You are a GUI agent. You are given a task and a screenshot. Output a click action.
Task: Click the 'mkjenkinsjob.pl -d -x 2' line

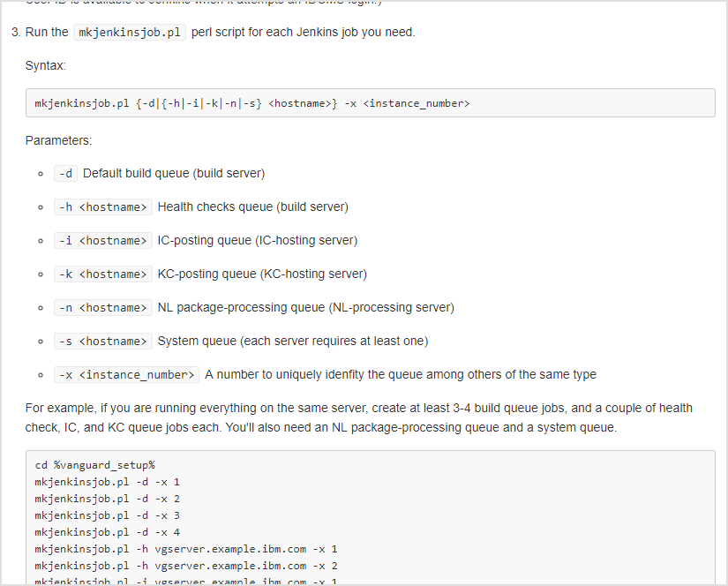point(108,499)
